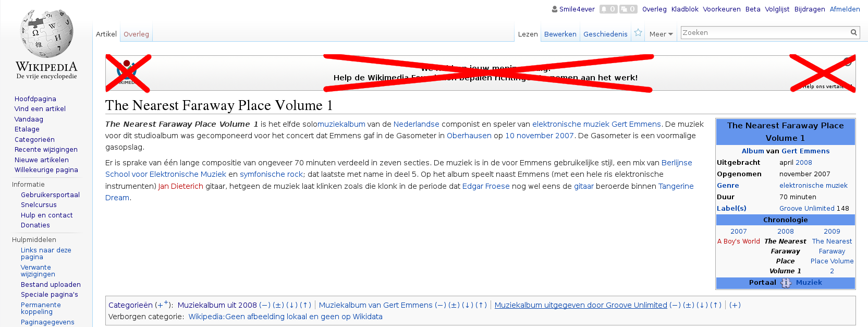The width and height of the screenshot is (868, 327).
Task: Open Bestand uploaden
Action: click(x=51, y=284)
